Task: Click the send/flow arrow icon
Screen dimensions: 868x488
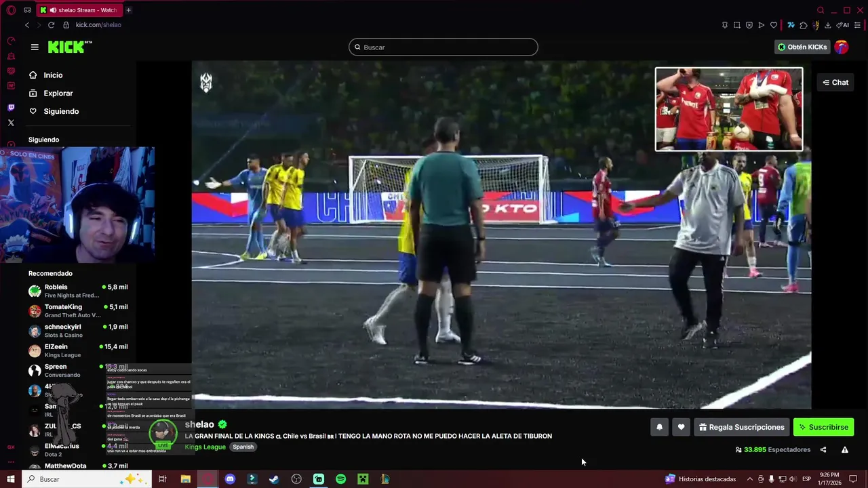Action: point(762,25)
